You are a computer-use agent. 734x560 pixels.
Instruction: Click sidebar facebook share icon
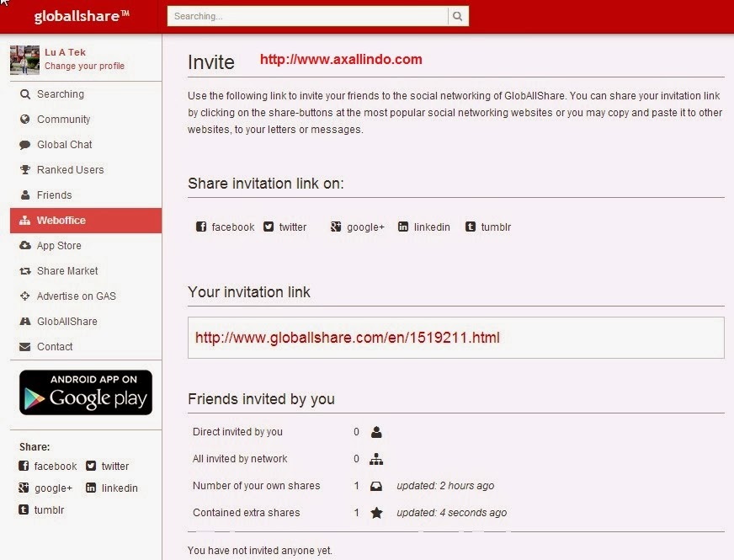coord(24,466)
